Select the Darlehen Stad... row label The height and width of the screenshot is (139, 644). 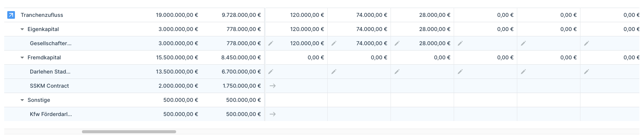50,72
